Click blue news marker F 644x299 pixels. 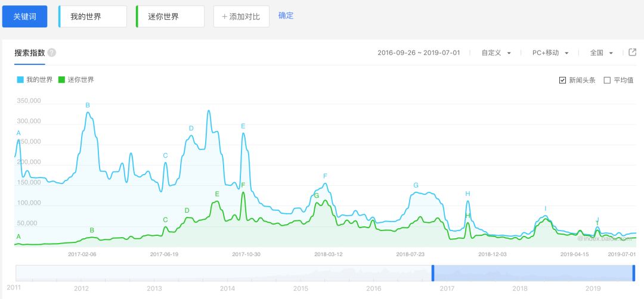coord(326,176)
